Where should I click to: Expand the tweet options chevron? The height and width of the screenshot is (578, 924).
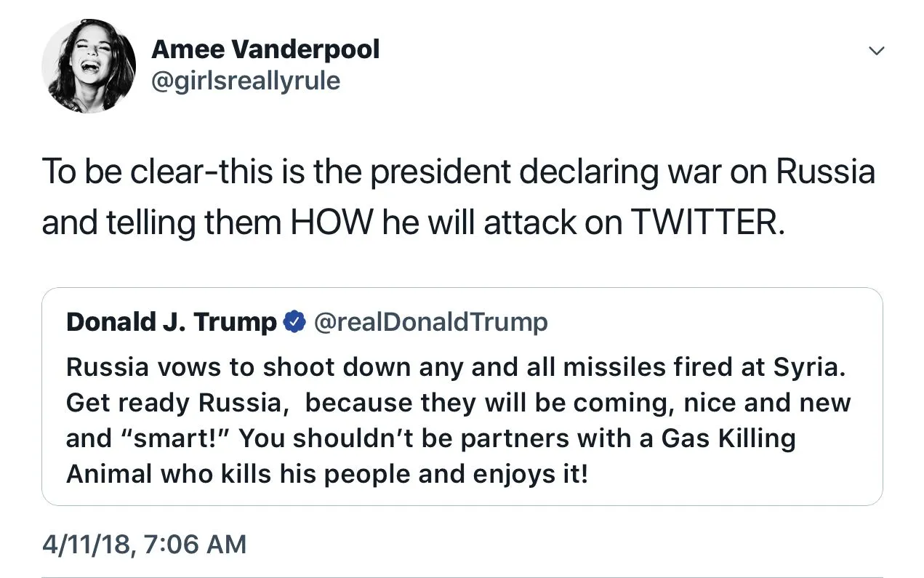coord(877,51)
